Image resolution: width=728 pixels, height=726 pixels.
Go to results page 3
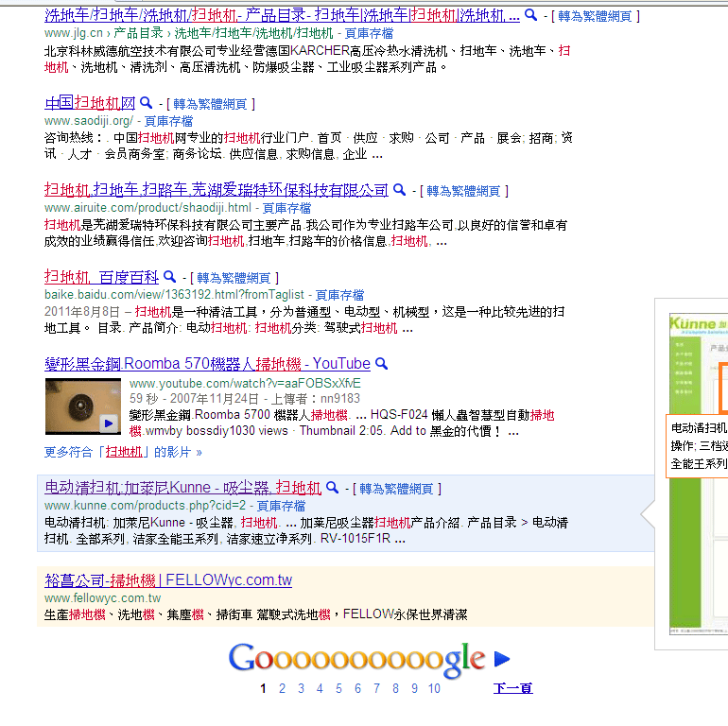point(301,688)
